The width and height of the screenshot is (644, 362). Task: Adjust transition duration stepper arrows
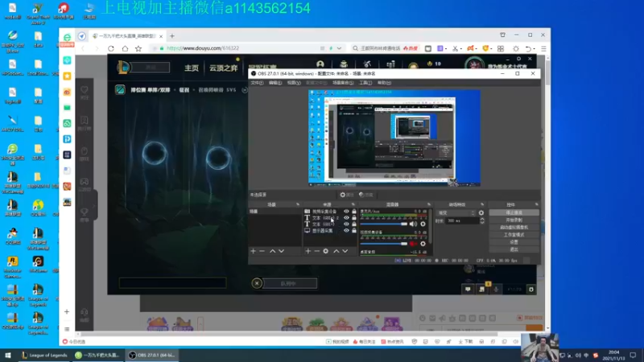click(482, 220)
